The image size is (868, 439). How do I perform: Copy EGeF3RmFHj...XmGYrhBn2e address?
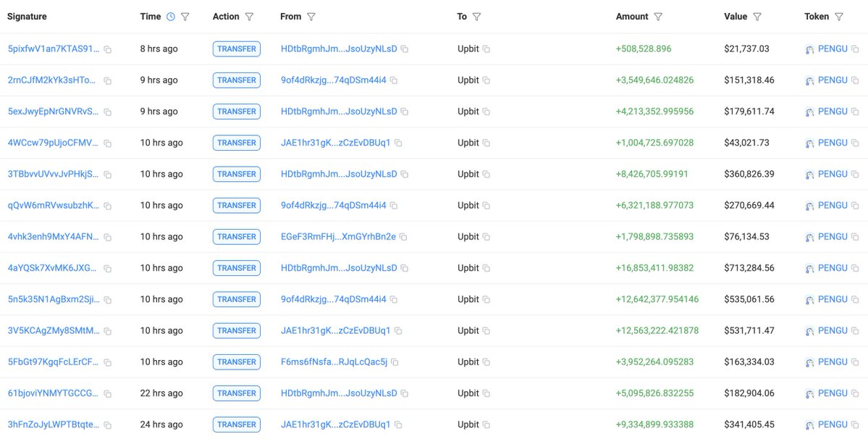pyautogui.click(x=403, y=237)
